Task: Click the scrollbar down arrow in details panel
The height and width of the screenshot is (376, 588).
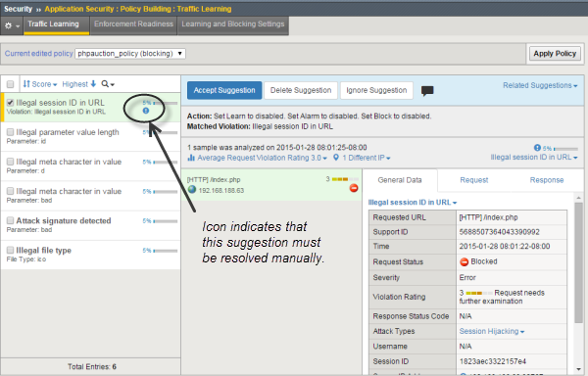Action: coord(578,369)
